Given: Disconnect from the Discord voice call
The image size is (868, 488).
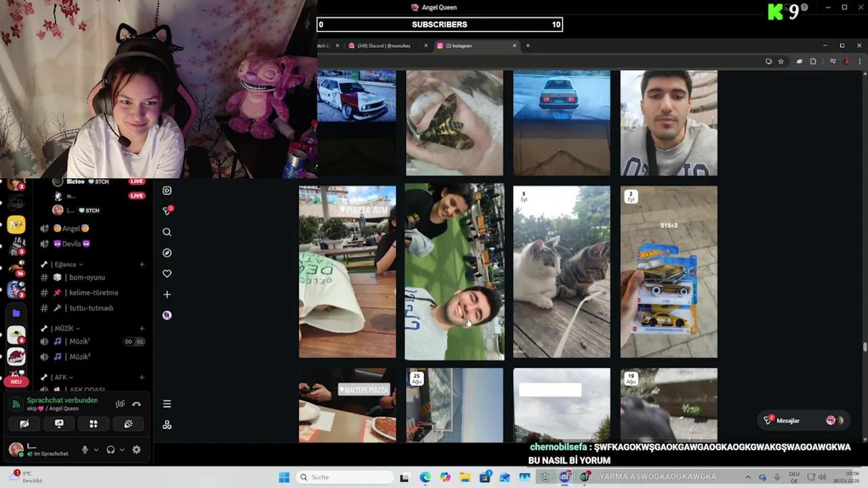Looking at the screenshot, I should click(x=136, y=404).
